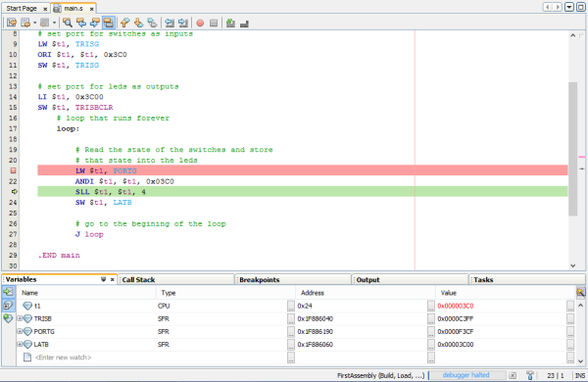
Task: Click the editor vertical scrollbar thumb
Action: pyautogui.click(x=572, y=149)
